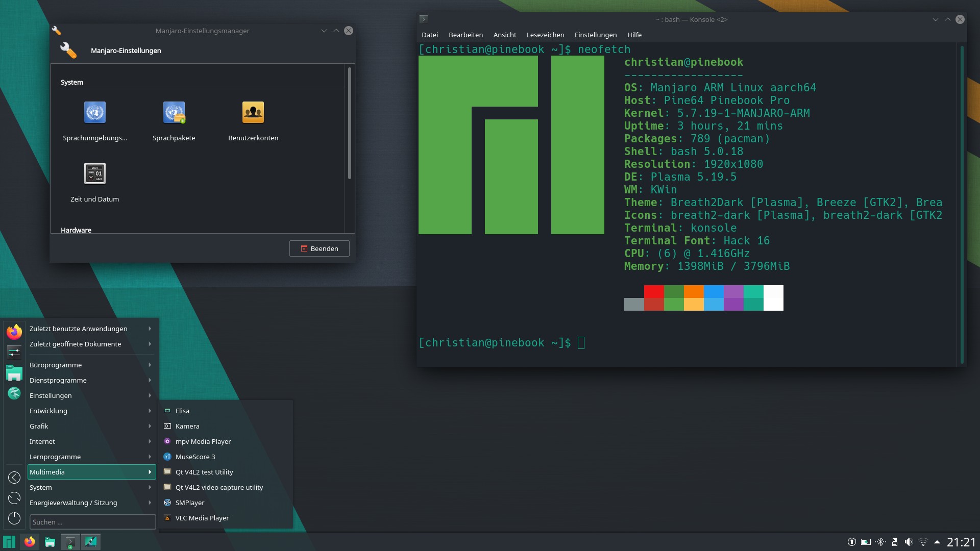Click the restart icon in menu sidebar

pos(14,498)
